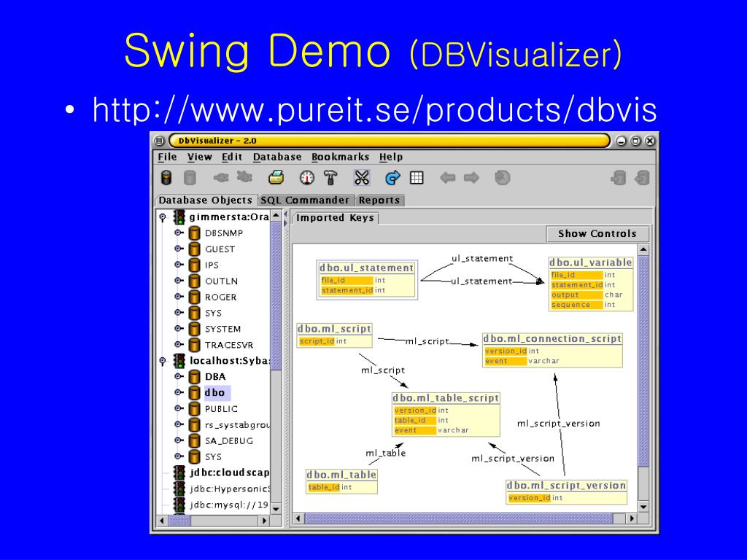Image resolution: width=747 pixels, height=560 pixels.
Task: Open the gauge monitor tool icon
Action: [x=307, y=178]
